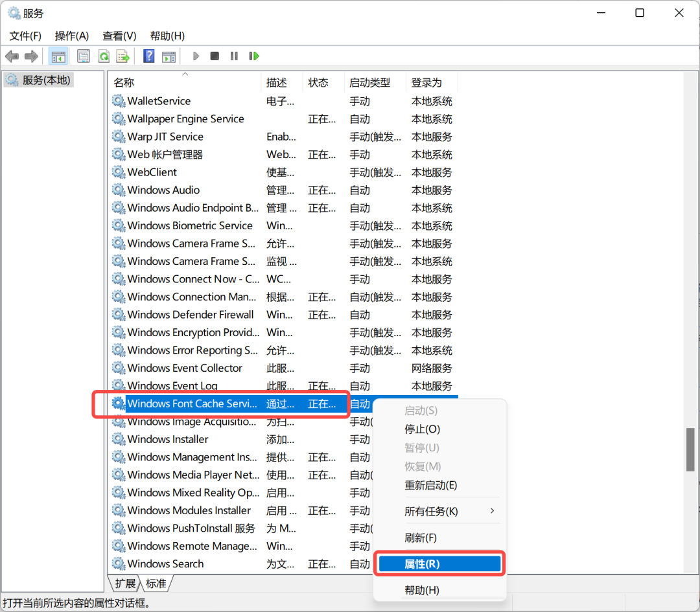The height and width of the screenshot is (612, 700).
Task: Click the Properties icon on the toolbar
Action: [x=84, y=56]
